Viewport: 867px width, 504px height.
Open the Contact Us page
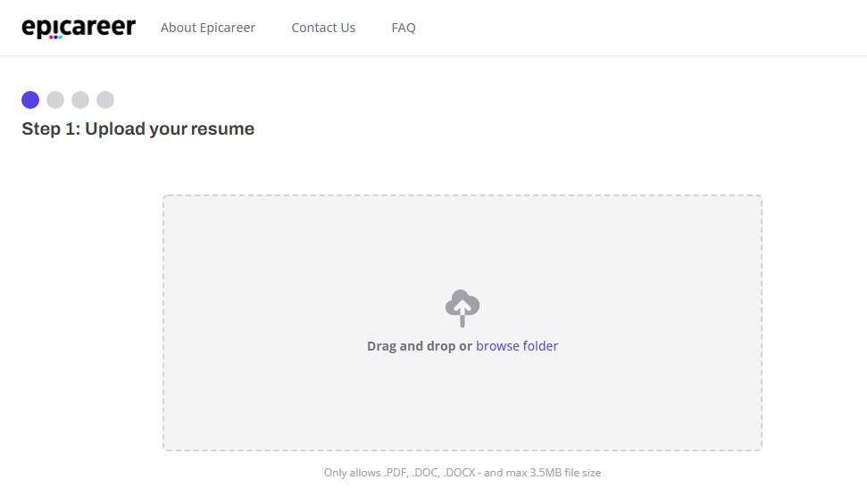(x=323, y=28)
